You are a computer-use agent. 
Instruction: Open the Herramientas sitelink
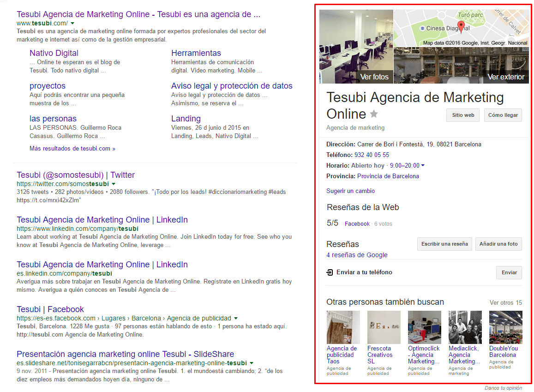tap(196, 53)
